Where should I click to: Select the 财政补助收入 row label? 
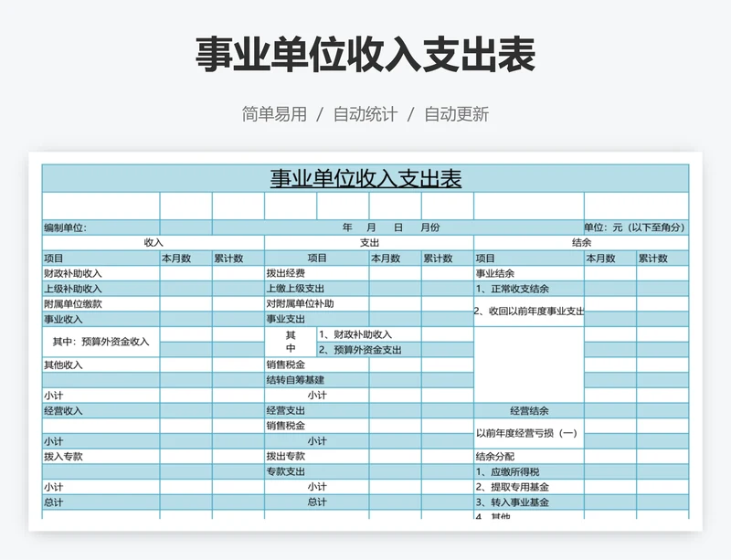point(101,273)
